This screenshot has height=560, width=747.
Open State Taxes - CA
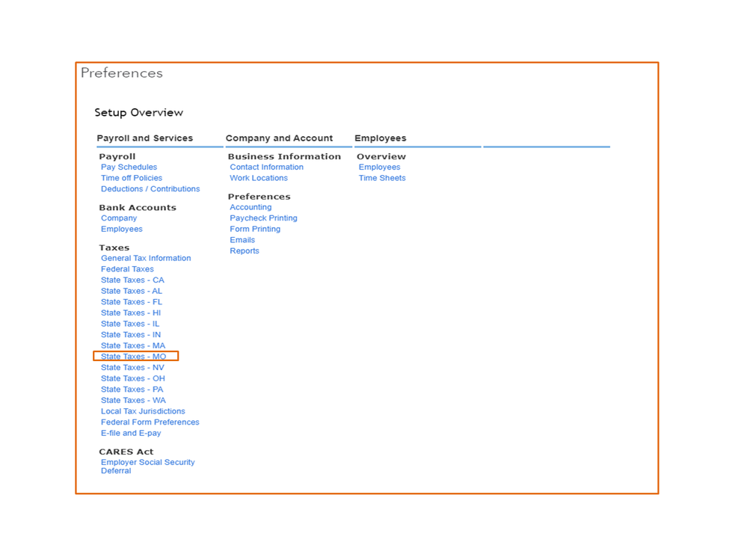pyautogui.click(x=132, y=280)
